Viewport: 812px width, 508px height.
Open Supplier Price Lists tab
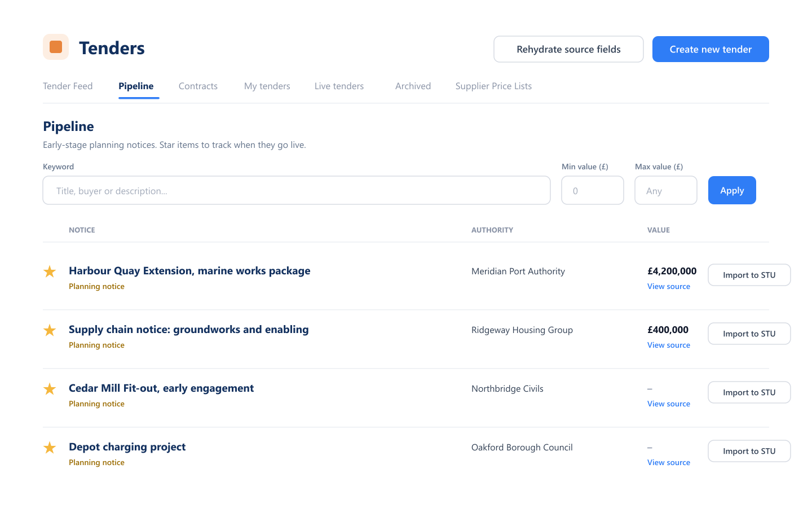493,86
